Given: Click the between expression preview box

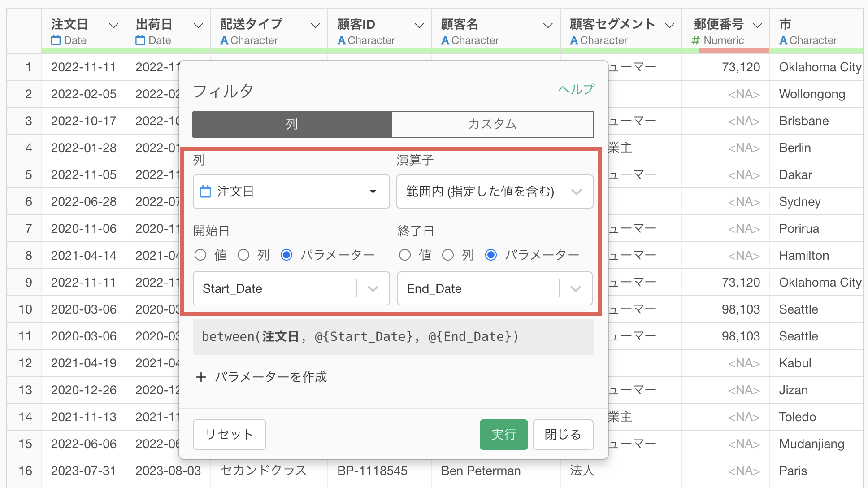Looking at the screenshot, I should pos(393,337).
